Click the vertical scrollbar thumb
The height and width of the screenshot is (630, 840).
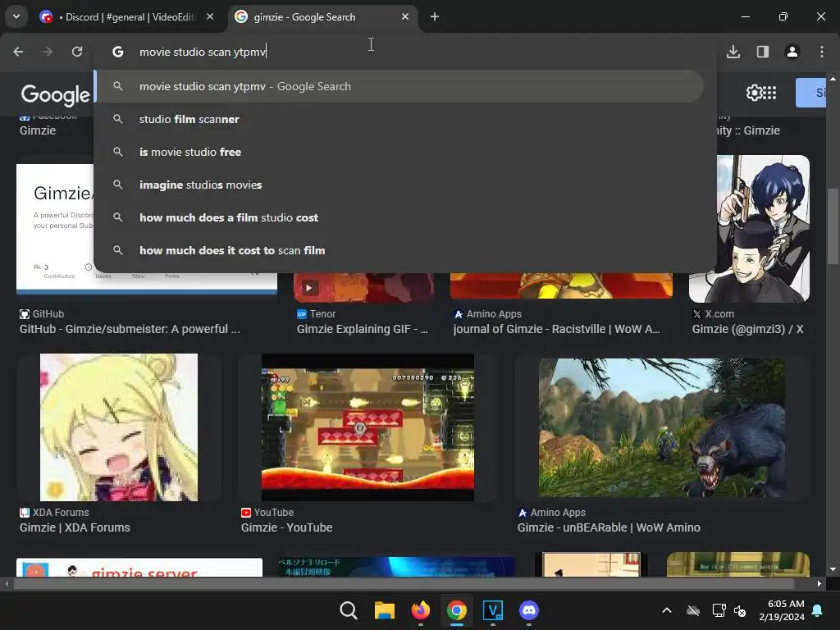833,226
